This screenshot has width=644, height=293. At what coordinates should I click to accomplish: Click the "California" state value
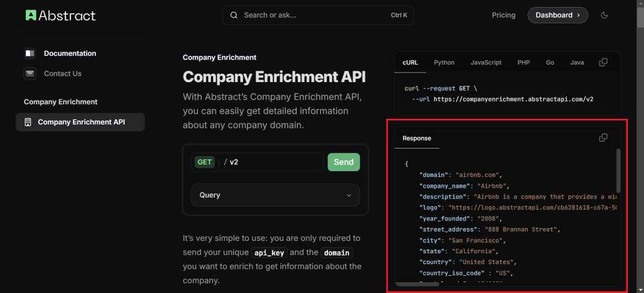pyautogui.click(x=474, y=251)
